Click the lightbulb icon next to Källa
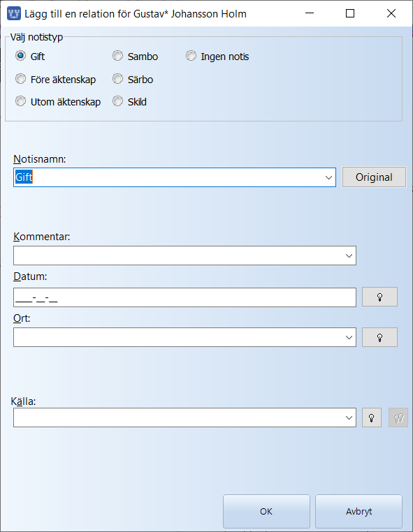Screen dimensions: 413x532 coord(372,418)
